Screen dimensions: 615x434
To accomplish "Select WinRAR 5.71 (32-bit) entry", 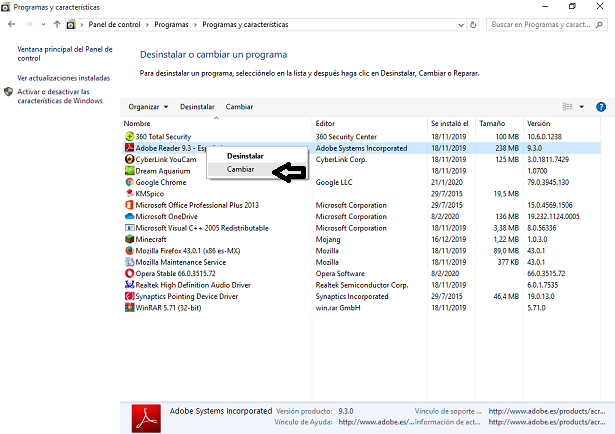I will click(x=168, y=308).
